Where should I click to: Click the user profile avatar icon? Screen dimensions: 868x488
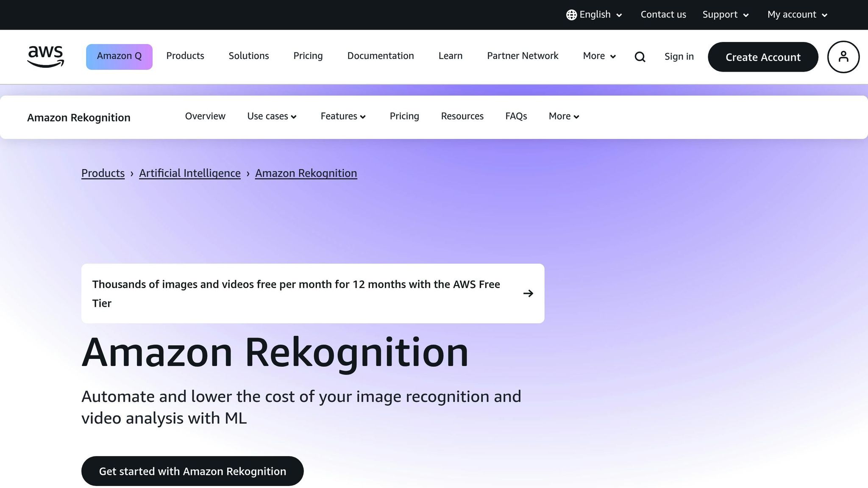pos(843,57)
